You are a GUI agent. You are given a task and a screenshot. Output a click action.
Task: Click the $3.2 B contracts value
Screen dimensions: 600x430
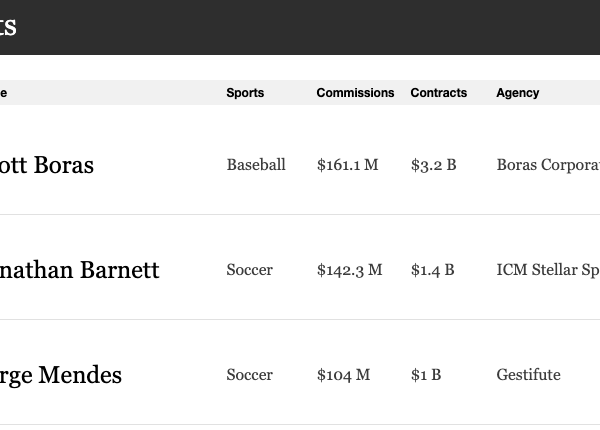coord(434,165)
